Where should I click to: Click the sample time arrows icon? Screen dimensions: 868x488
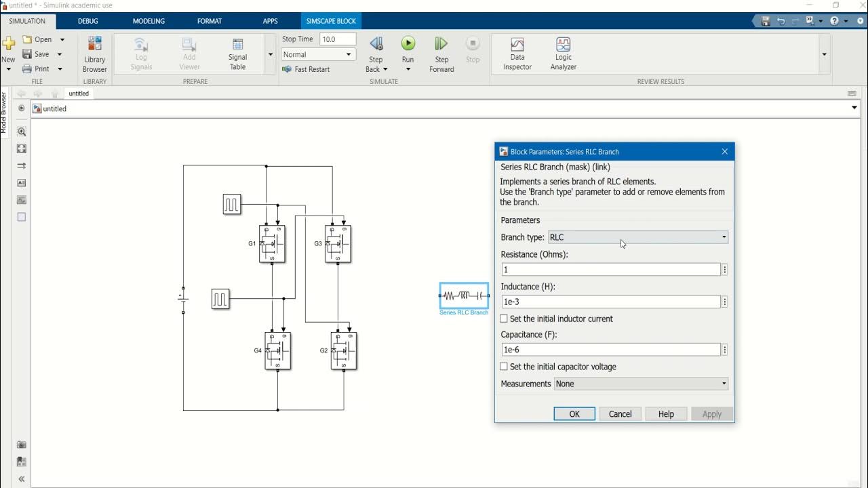coord(21,166)
